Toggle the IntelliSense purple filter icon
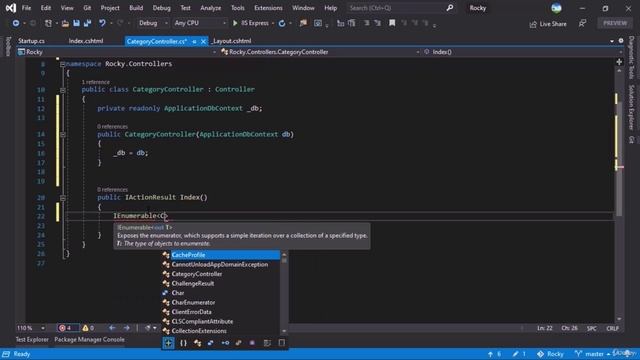 point(252,343)
